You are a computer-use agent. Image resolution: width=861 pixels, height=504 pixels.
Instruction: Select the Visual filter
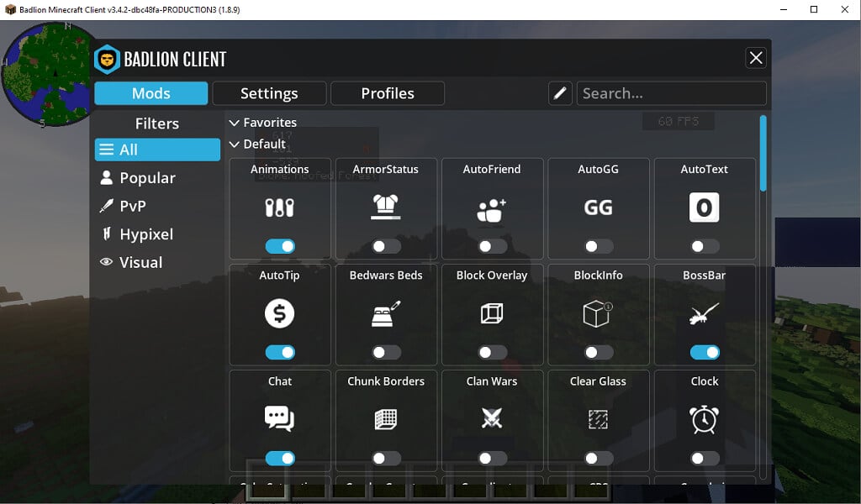[157, 262]
